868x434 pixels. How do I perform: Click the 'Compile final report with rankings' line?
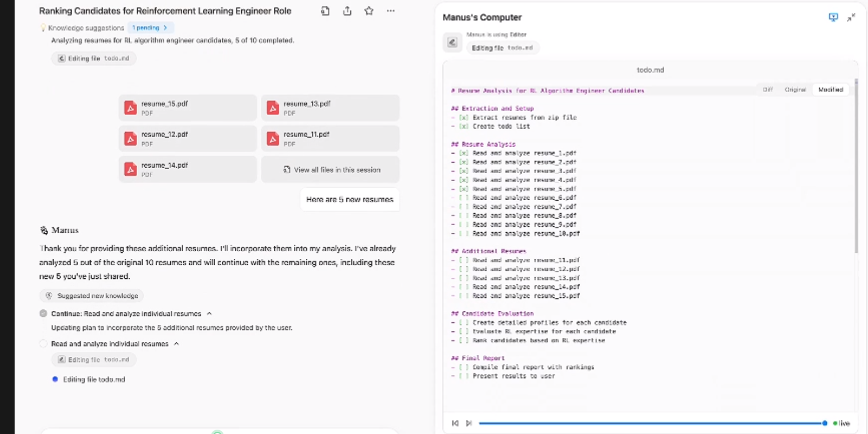pos(523,367)
